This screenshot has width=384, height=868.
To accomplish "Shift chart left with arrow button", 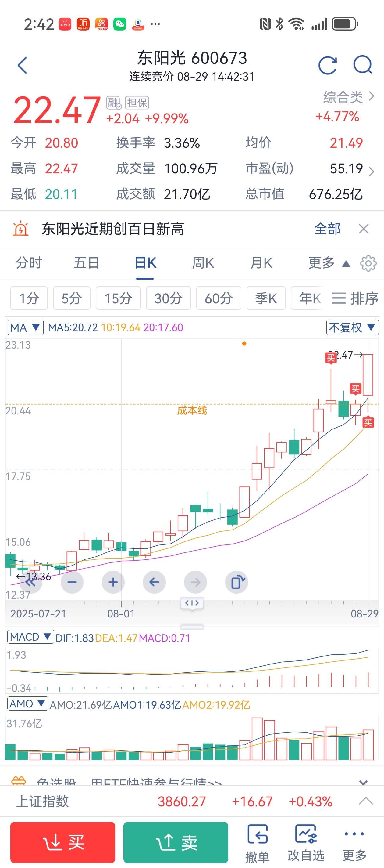I will coord(154,582).
